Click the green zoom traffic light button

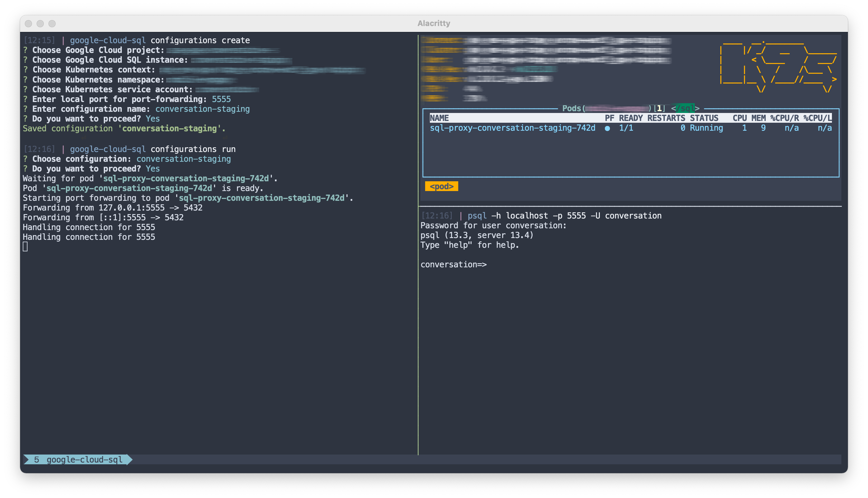pyautogui.click(x=52, y=23)
